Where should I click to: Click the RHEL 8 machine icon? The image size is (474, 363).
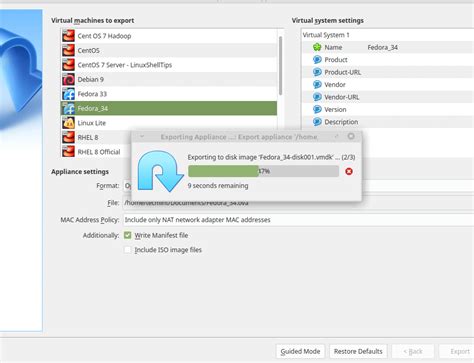[x=68, y=137]
